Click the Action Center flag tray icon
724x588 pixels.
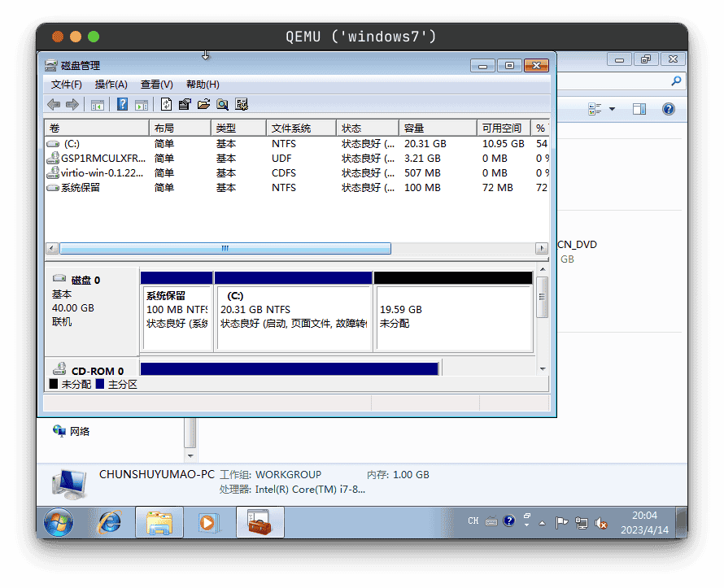561,522
